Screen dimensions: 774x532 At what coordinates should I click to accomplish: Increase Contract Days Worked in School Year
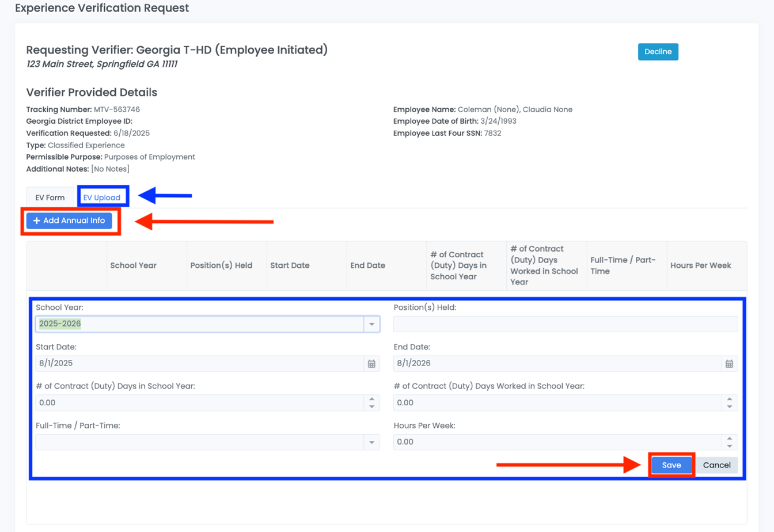pyautogui.click(x=729, y=399)
